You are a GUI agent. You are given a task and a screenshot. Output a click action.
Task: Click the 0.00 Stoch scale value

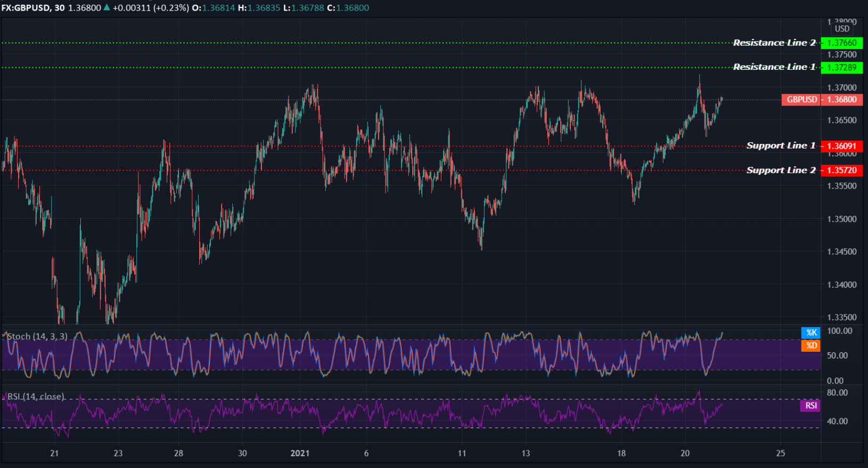pos(835,381)
